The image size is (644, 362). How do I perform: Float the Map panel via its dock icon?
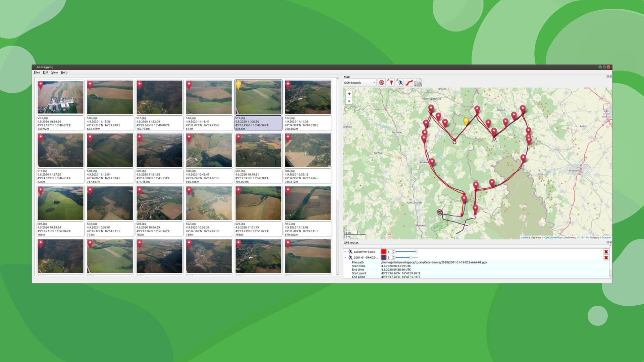607,77
